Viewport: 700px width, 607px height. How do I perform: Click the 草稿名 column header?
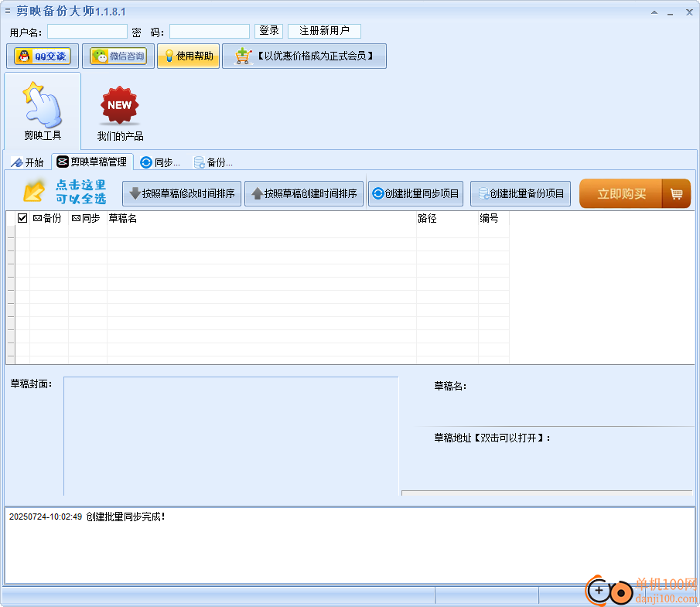tap(261, 218)
